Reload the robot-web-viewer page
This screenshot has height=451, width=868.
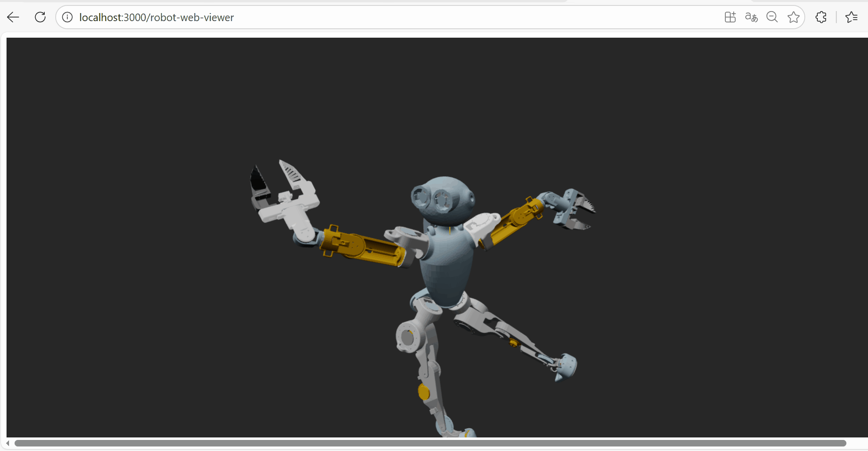40,18
